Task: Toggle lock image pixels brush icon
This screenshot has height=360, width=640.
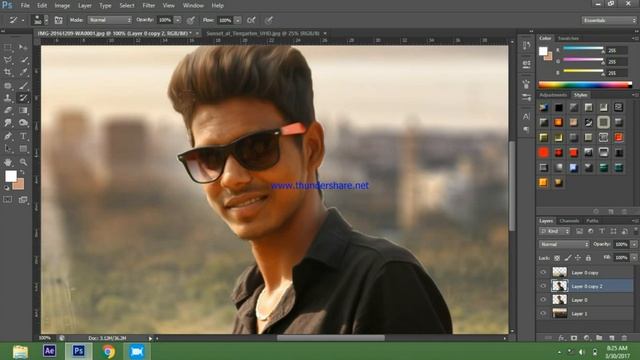Action: coord(567,258)
